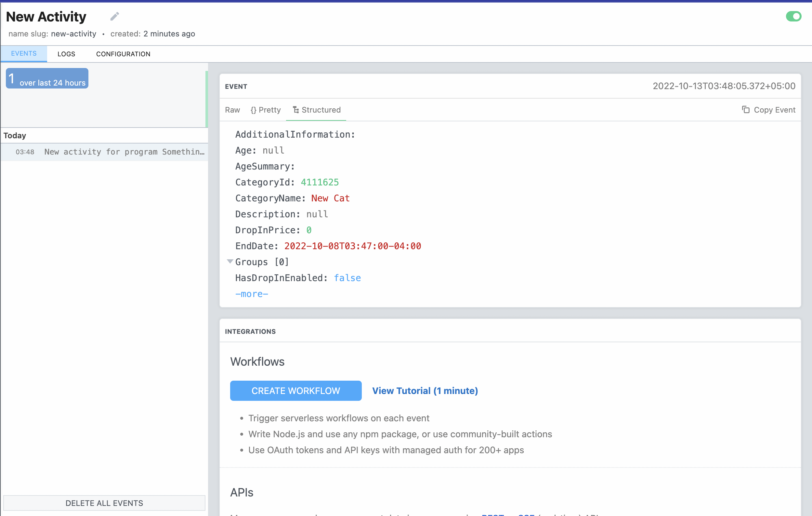Click the pencil edit name icon
This screenshot has height=516, width=812.
pos(115,16)
